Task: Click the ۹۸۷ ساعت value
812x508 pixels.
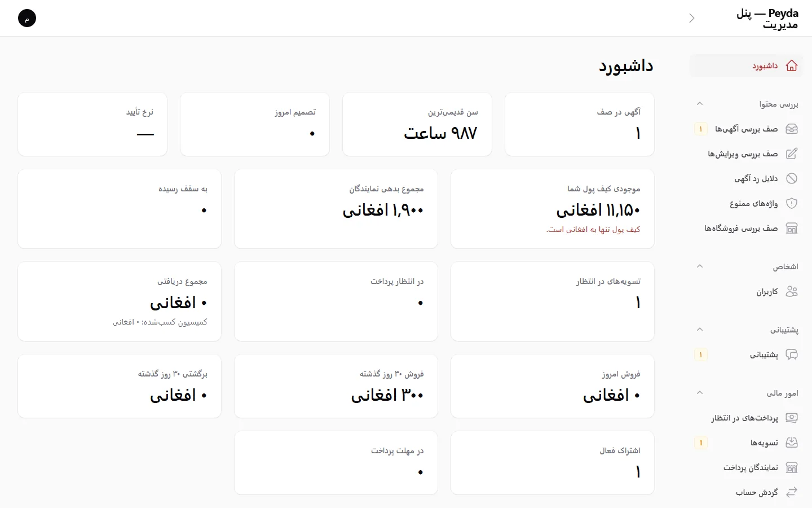Action: [x=440, y=133]
